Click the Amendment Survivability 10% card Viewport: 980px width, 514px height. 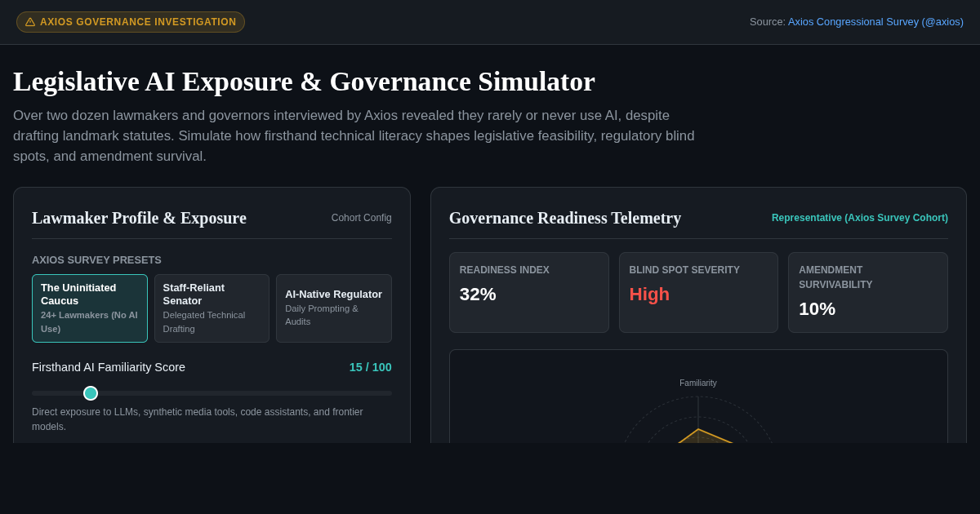coord(868,292)
